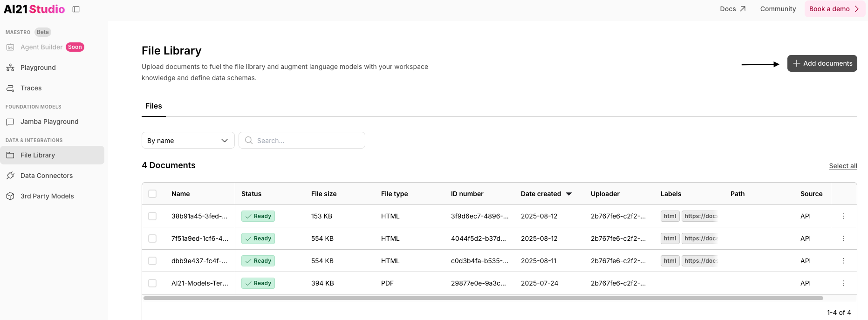Open the Docs link
The height and width of the screenshot is (320, 868).
point(733,9)
